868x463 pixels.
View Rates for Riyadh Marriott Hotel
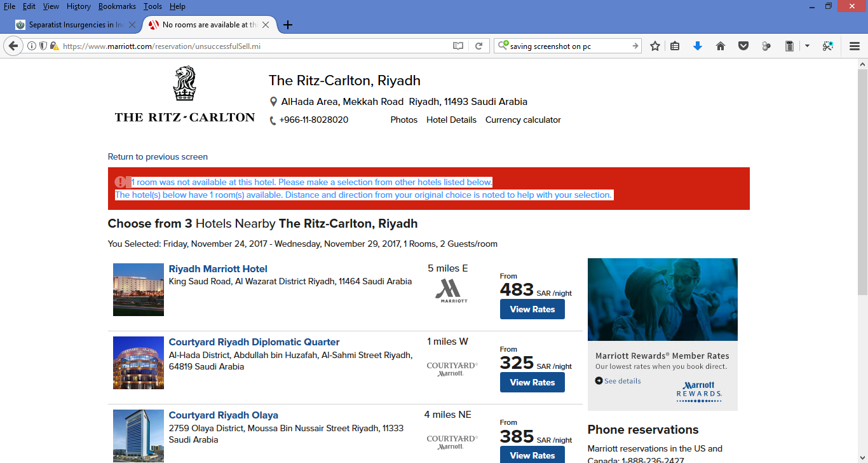pos(532,309)
